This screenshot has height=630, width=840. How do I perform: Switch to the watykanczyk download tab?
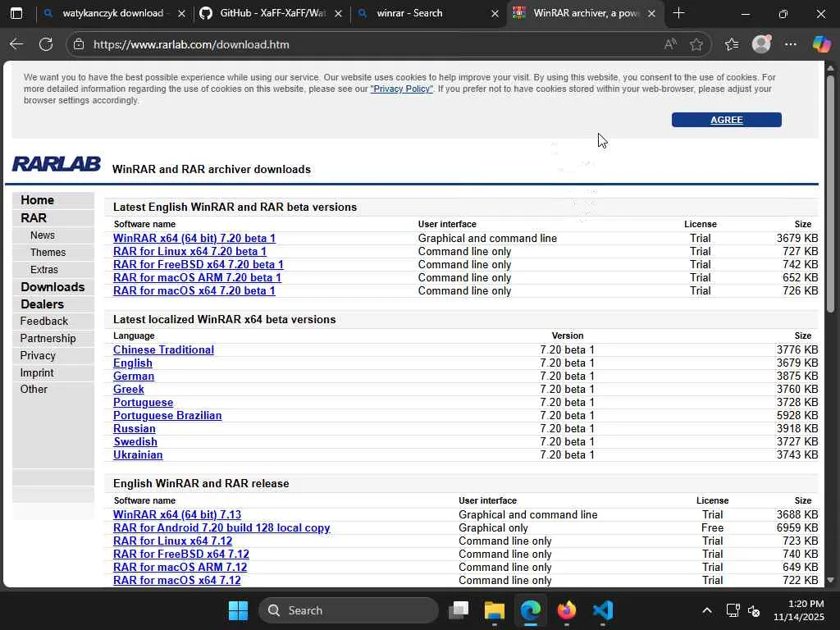tap(112, 13)
